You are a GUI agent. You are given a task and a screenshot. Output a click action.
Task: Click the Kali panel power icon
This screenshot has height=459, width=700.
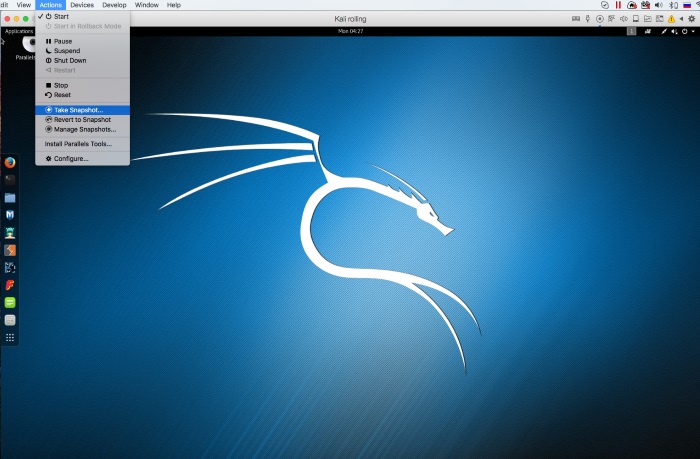pos(684,31)
